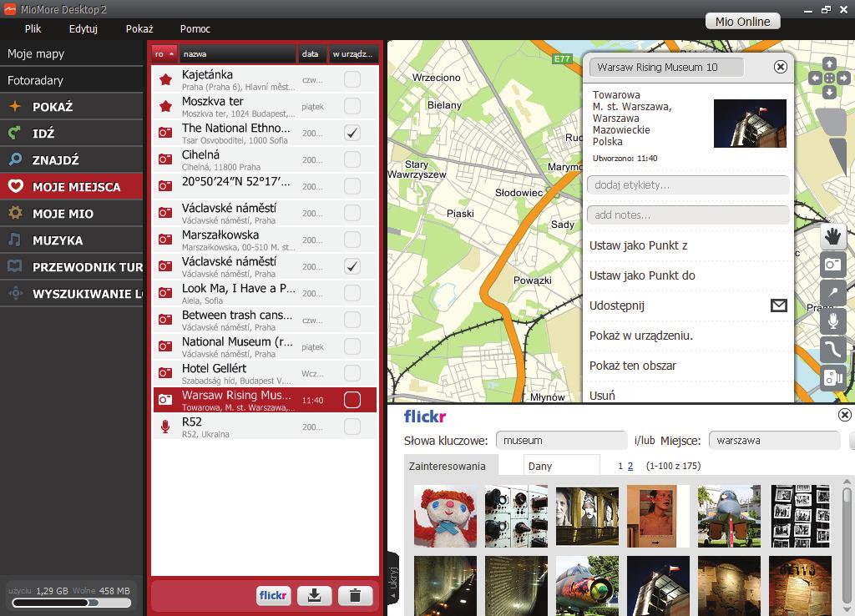
Task: Pan map down with arrow control
Action: pyautogui.click(x=829, y=92)
